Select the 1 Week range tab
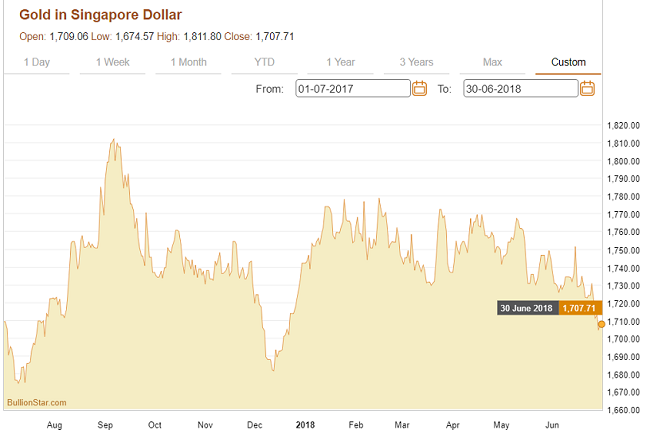Image resolution: width=650 pixels, height=433 pixels. [x=113, y=62]
